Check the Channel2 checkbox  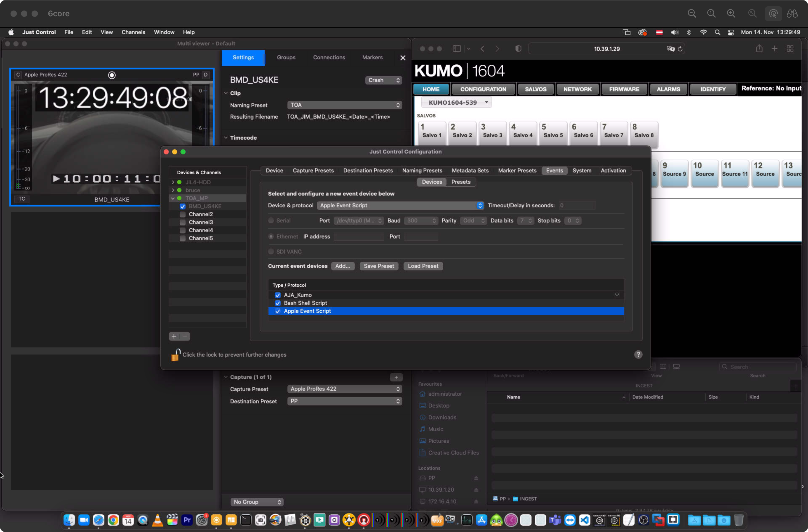[x=183, y=214]
